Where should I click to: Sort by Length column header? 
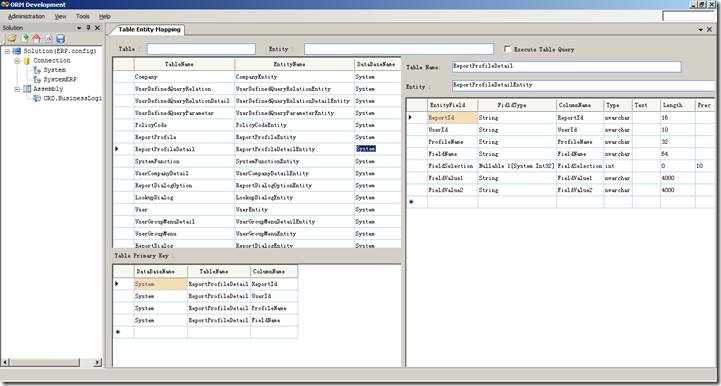pyautogui.click(x=678, y=105)
